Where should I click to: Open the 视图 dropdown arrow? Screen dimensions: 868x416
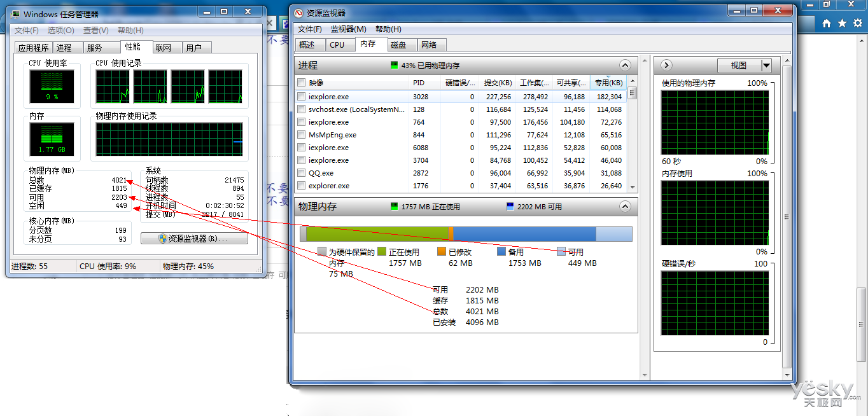[x=766, y=66]
